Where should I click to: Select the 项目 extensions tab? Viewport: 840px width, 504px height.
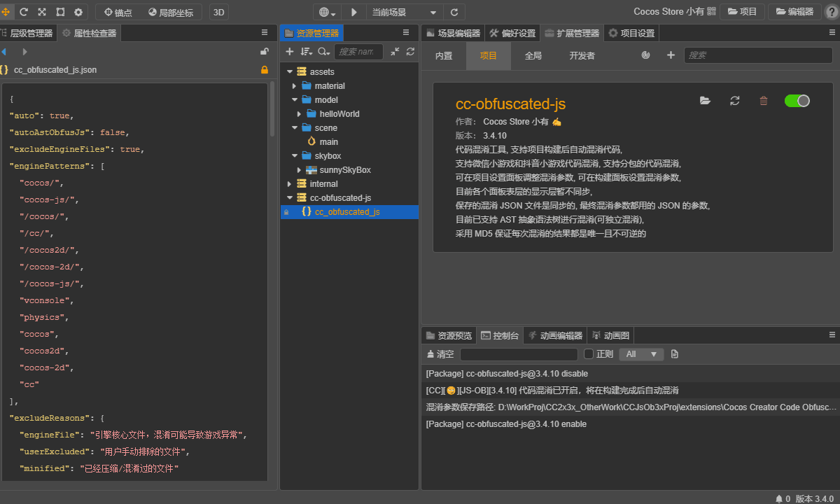tap(489, 56)
